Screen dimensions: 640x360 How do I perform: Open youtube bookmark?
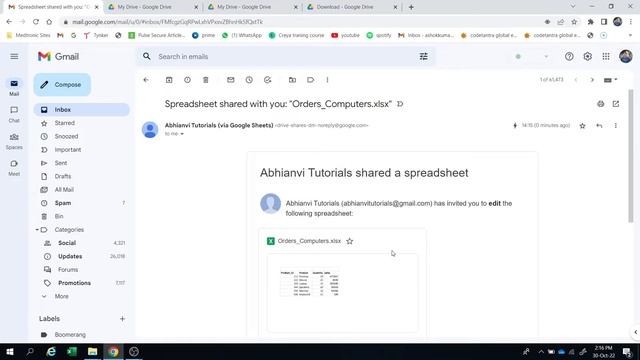pyautogui.click(x=345, y=36)
